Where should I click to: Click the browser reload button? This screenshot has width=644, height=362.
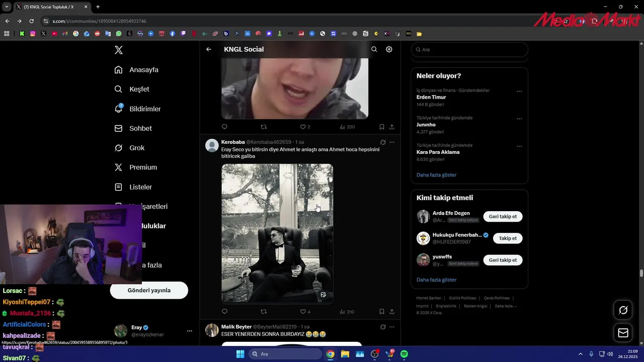[31, 21]
